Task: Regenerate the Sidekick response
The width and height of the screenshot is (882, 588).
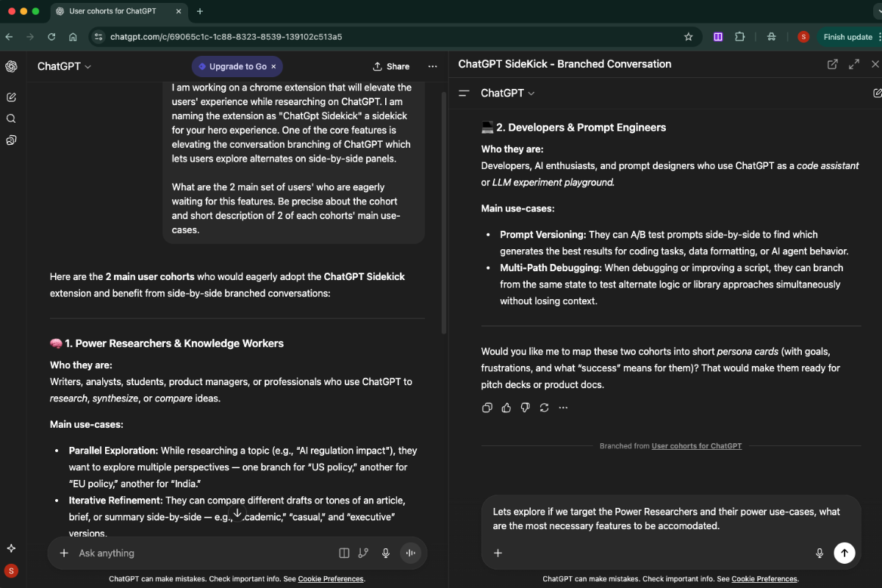Action: point(544,407)
